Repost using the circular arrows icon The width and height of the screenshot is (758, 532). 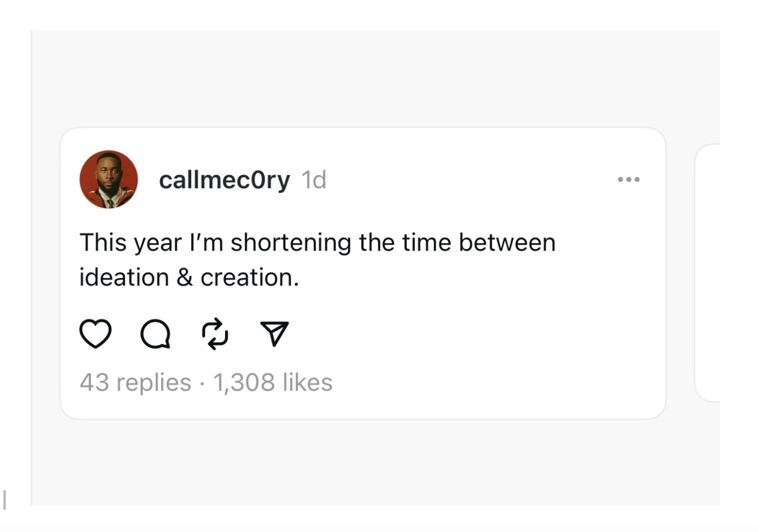pos(215,334)
